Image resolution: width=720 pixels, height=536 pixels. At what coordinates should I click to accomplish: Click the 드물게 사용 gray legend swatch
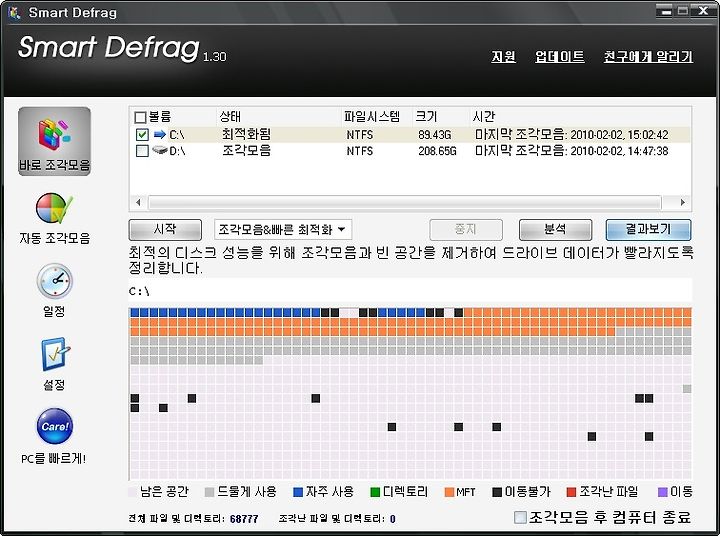(x=209, y=492)
